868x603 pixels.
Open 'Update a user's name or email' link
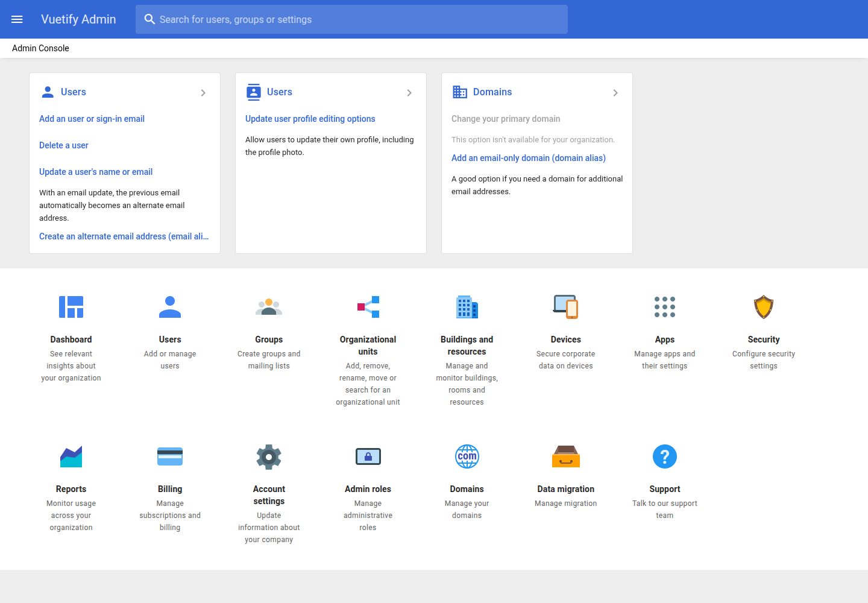point(96,172)
